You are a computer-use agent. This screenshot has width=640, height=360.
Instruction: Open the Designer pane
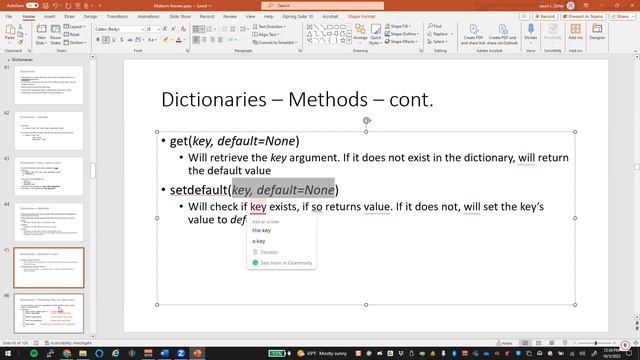pyautogui.click(x=597, y=31)
